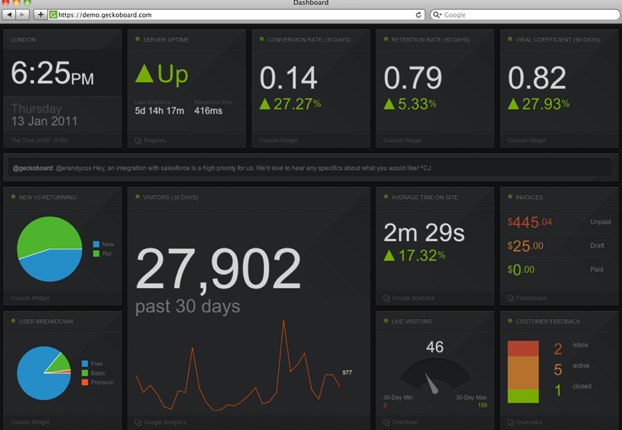Click the green Up arrow in Server Uptime
This screenshot has height=430, width=622.
(144, 73)
